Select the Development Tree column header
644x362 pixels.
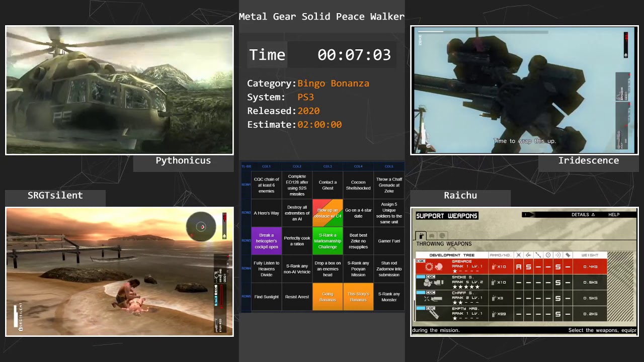452,255
